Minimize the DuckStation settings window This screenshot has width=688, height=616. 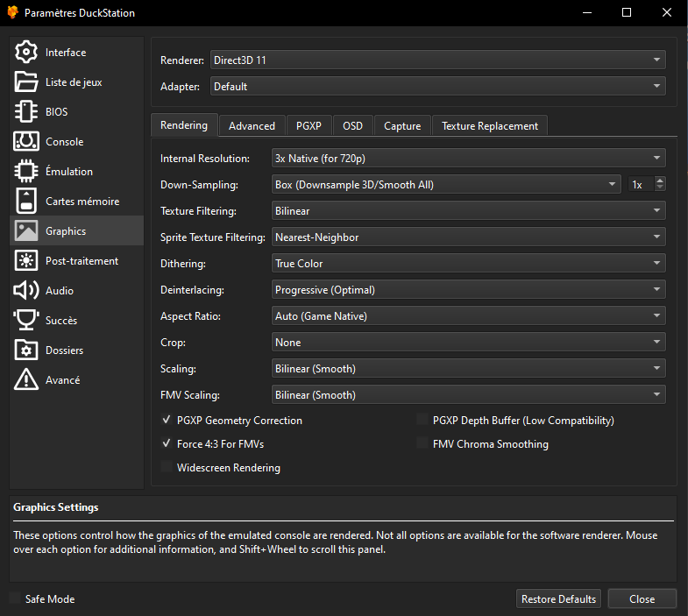587,13
